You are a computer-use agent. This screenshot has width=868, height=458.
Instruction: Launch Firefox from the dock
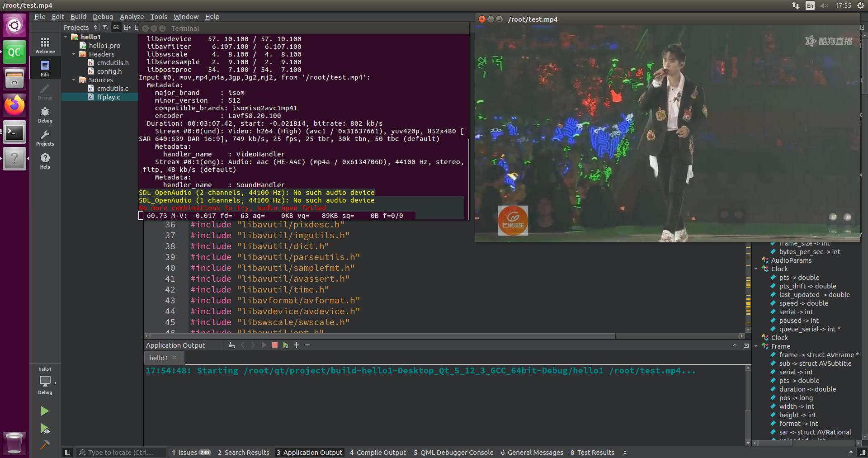(14, 105)
